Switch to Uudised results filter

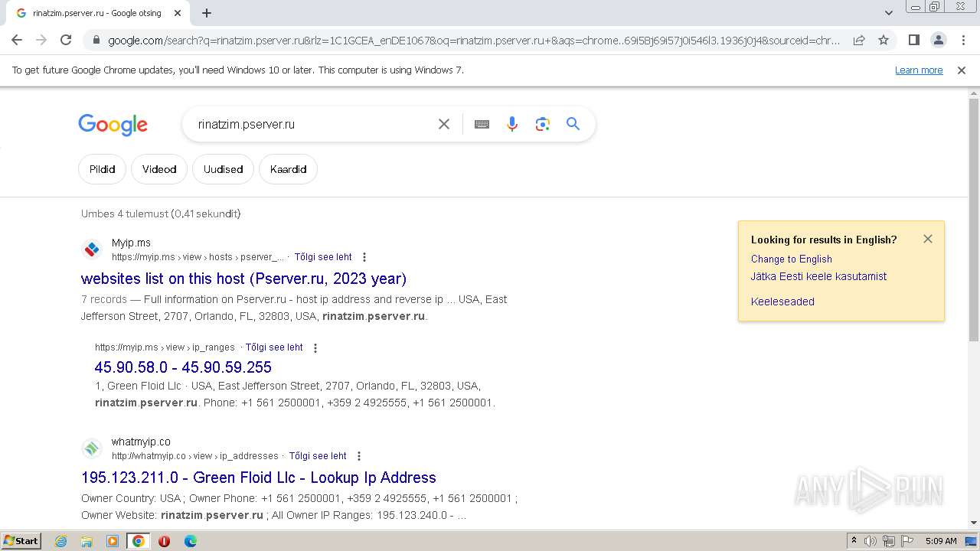click(x=223, y=169)
